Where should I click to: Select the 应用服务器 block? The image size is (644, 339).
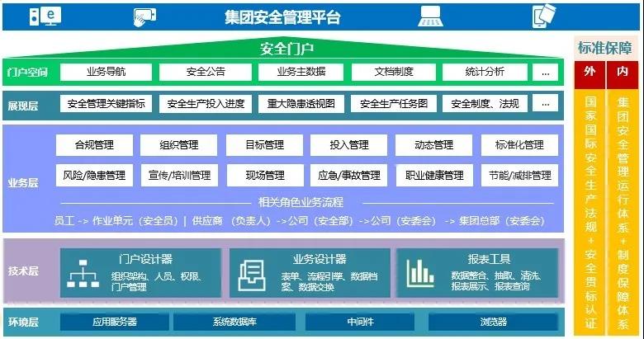[115, 322]
